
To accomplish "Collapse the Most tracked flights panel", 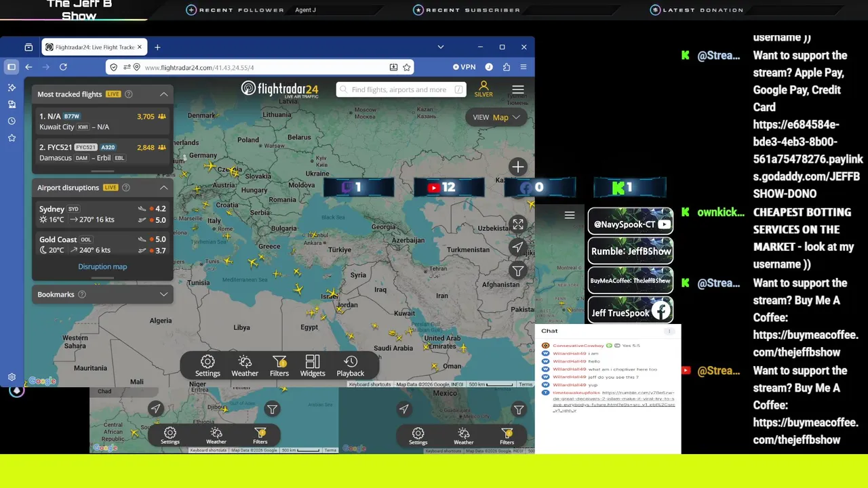I will [163, 94].
